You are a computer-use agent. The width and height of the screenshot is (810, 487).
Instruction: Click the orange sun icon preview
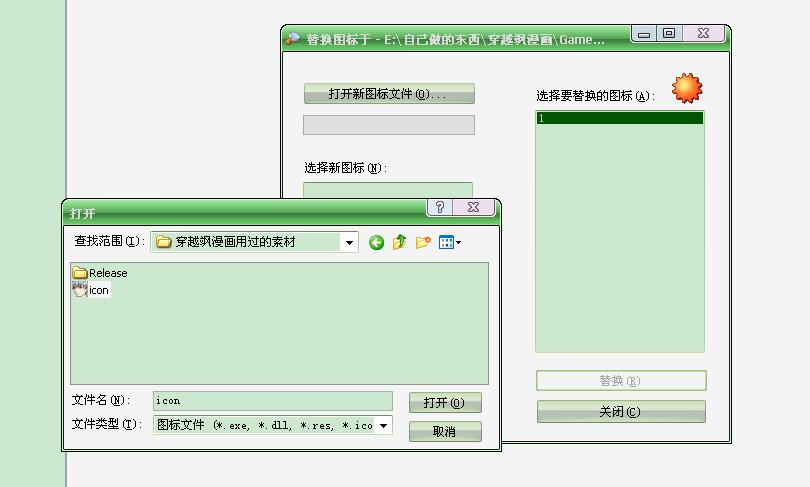point(687,88)
